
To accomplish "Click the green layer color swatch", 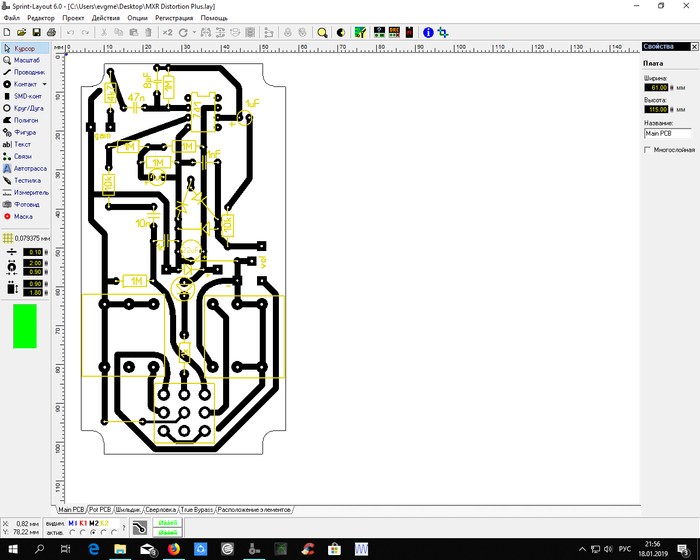I will click(24, 326).
